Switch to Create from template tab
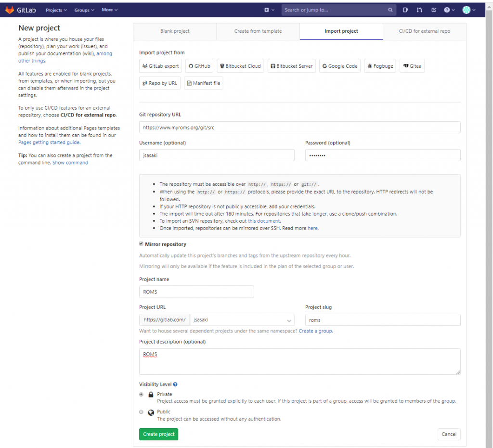This screenshot has height=448, width=493. [x=258, y=31]
